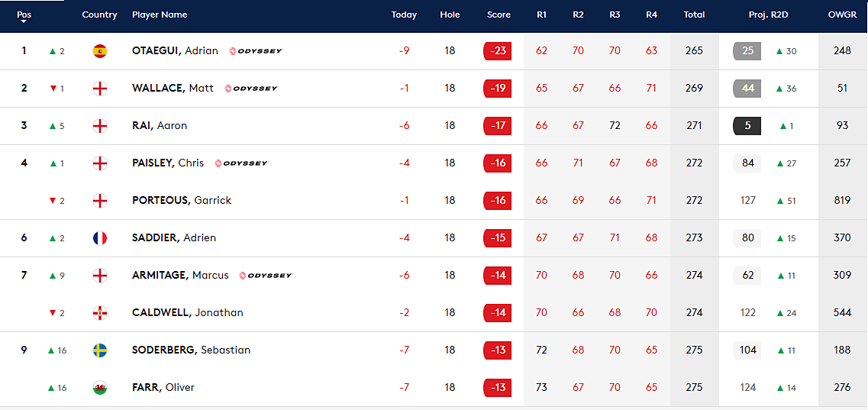Sort by the OWGR column header
This screenshot has width=868, height=410.
point(843,15)
